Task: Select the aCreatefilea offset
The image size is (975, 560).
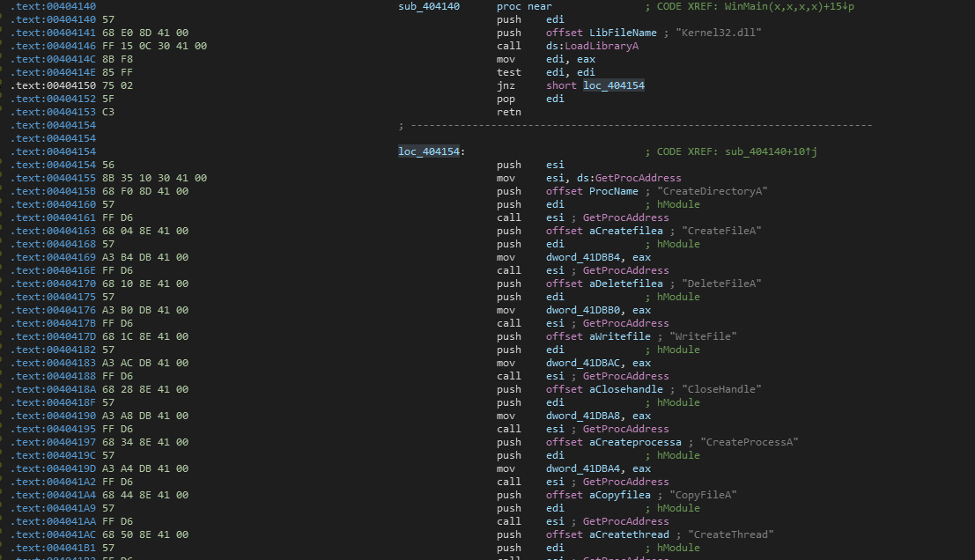Action: pyautogui.click(x=625, y=231)
